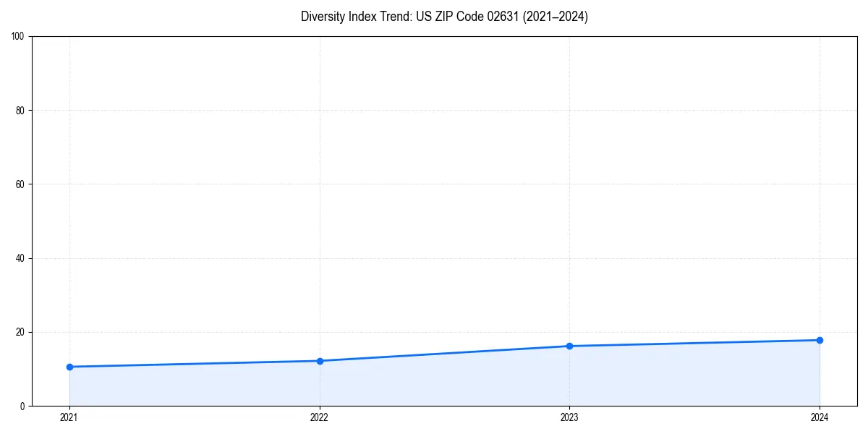Click the 2021 data point marker
The width and height of the screenshot is (868, 434).
69,367
